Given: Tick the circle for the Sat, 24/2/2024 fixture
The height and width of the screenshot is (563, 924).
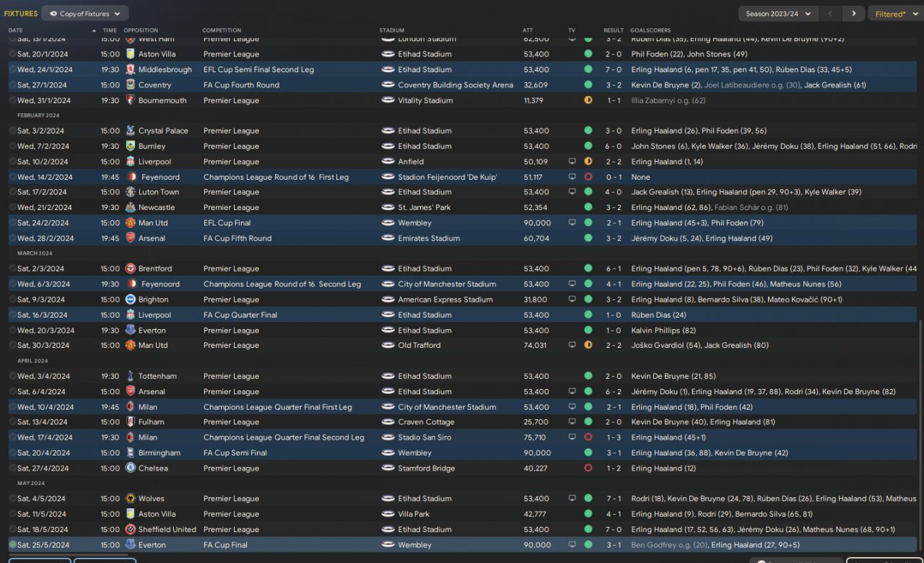Looking at the screenshot, I should coord(12,223).
